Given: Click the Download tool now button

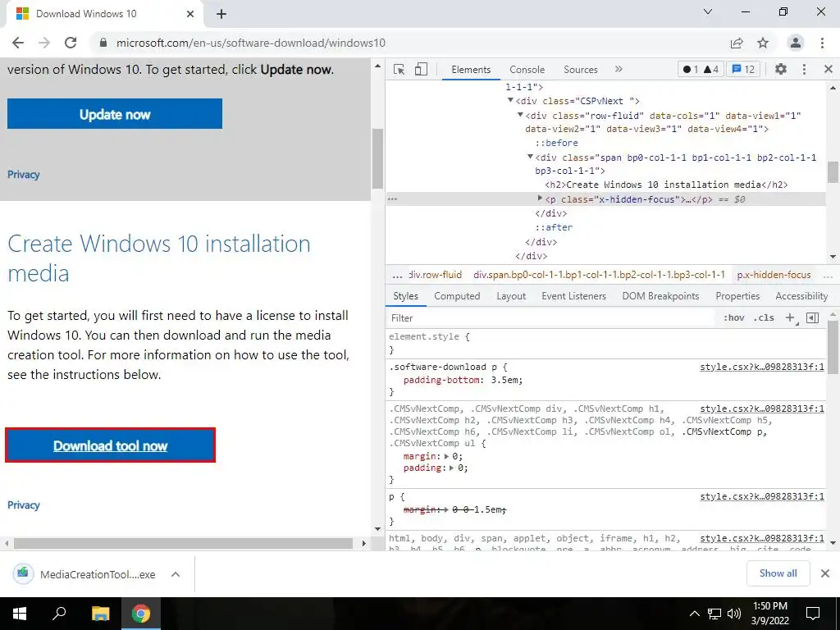Looking at the screenshot, I should 111,445.
